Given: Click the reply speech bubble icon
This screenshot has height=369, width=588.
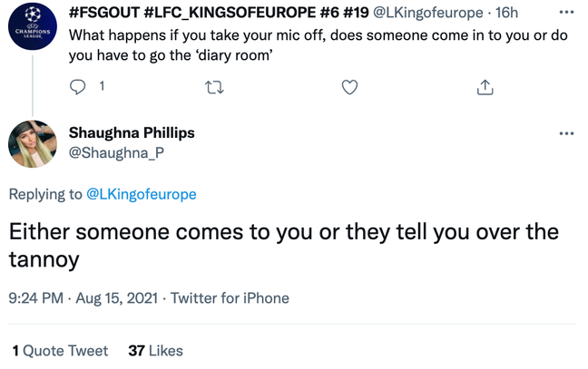Looking at the screenshot, I should [x=78, y=87].
